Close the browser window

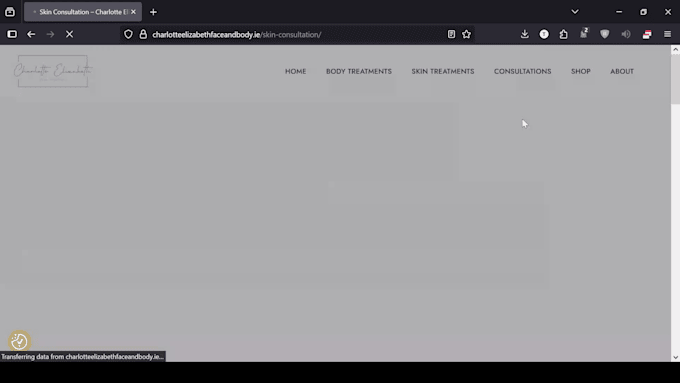(x=668, y=12)
